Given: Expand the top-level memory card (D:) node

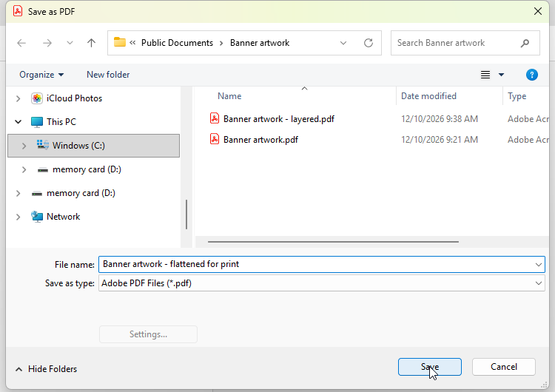Looking at the screenshot, I should point(18,193).
